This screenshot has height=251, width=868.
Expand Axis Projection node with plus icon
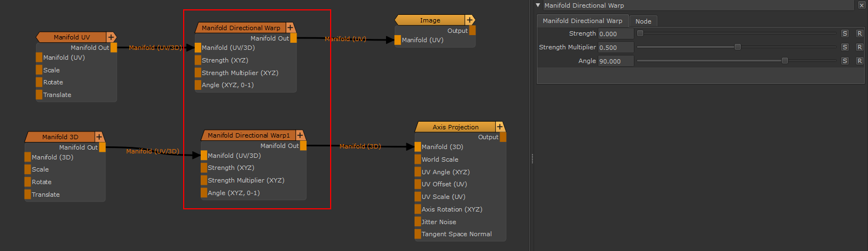500,127
